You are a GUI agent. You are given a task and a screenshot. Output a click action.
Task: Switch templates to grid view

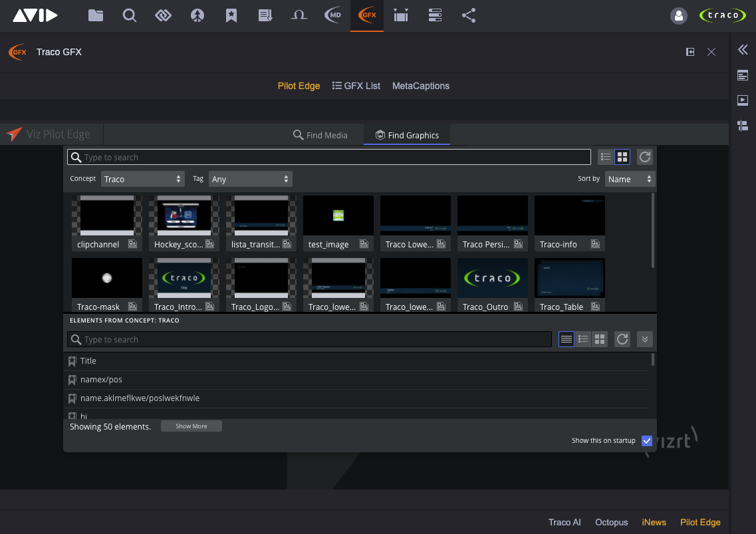click(622, 157)
